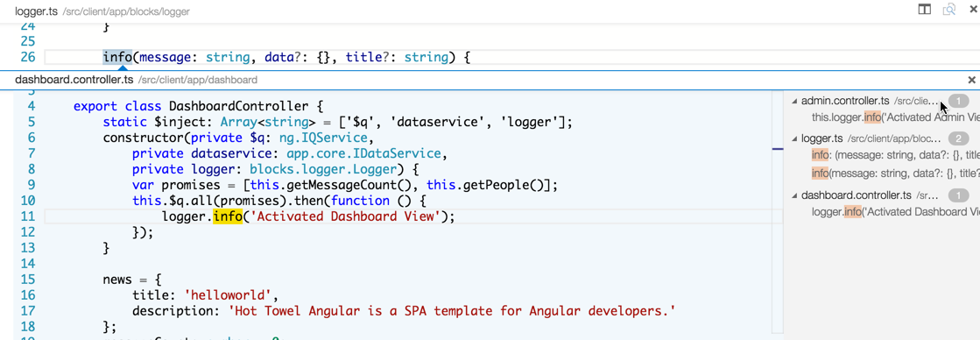The image size is (980, 340).
Task: Click the count badge next to admin.controller.ts
Action: 958,101
